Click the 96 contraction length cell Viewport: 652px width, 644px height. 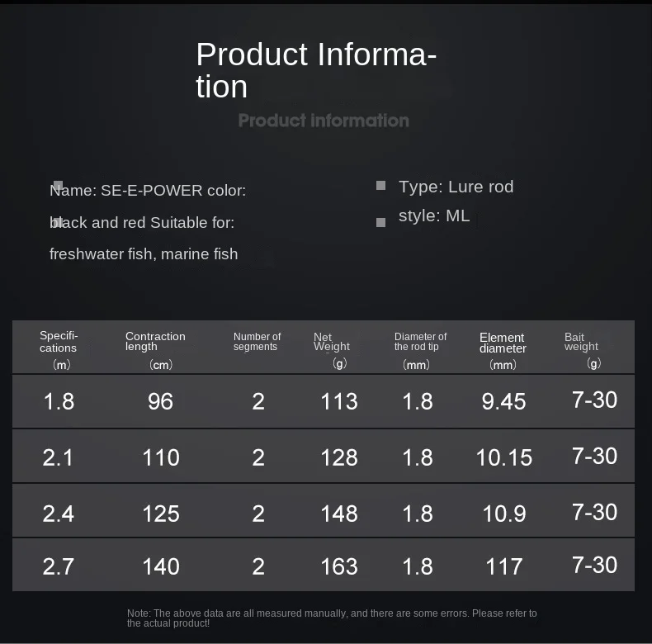pos(161,401)
